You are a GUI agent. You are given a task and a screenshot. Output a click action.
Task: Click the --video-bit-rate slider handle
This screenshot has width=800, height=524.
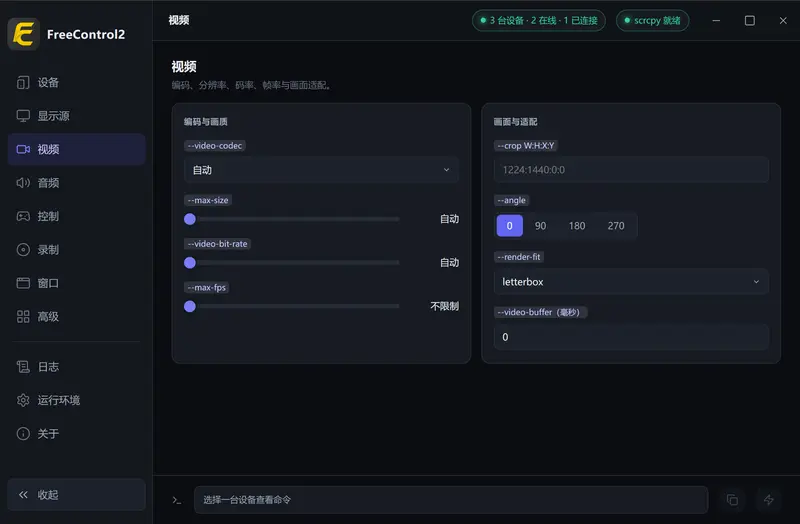click(x=190, y=263)
